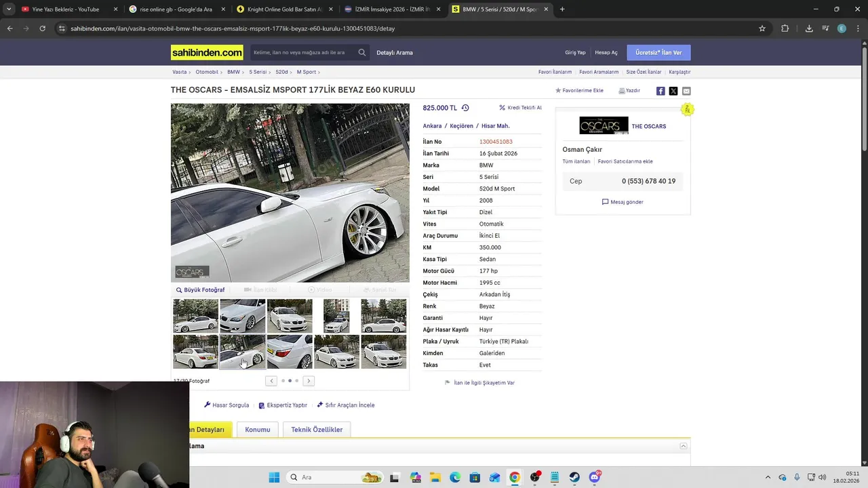Click Favori Satıcılarıma ekle link
The image size is (868, 488).
click(625, 161)
